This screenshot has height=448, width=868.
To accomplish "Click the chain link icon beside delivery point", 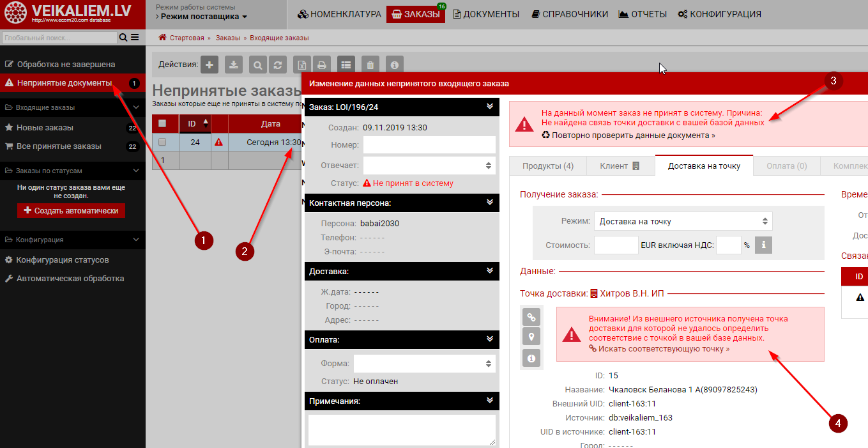I will pyautogui.click(x=531, y=316).
